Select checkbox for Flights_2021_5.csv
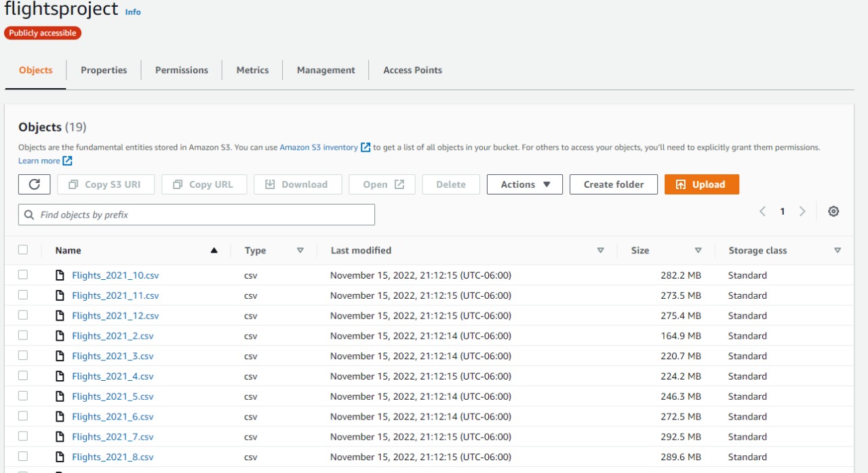The height and width of the screenshot is (473, 868). click(x=23, y=396)
